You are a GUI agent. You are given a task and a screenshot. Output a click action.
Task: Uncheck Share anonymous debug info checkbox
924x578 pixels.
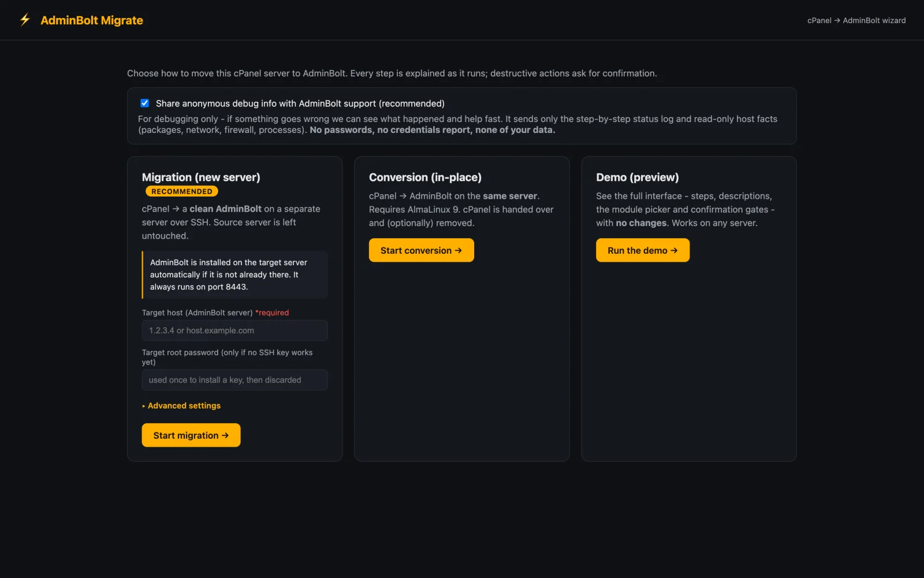click(x=144, y=103)
